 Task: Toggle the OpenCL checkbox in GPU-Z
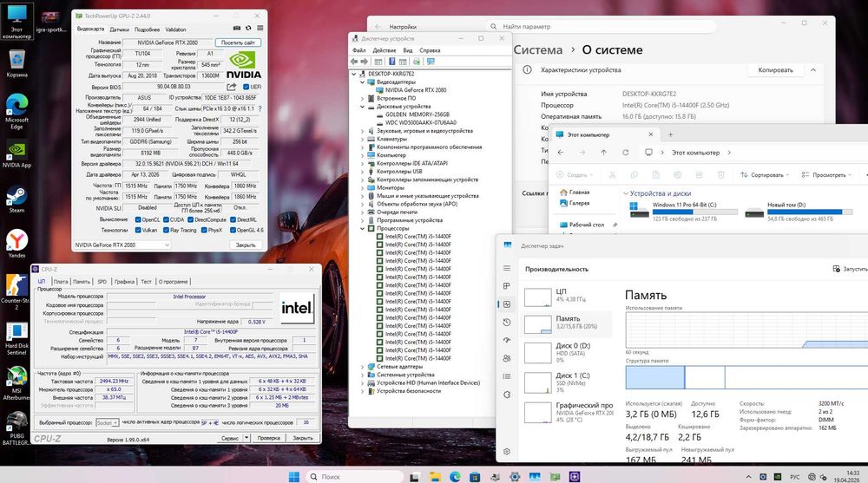point(138,219)
